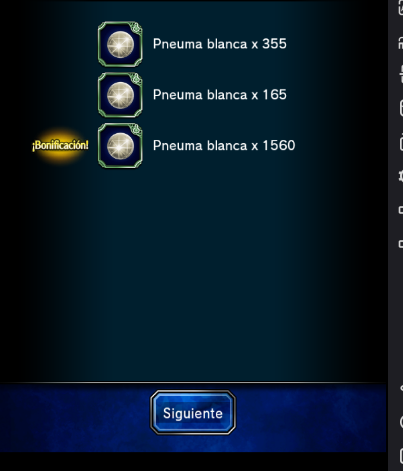Select the "Pneuma blanca x 355" reward text
Screen dimensions: 403x471
tap(220, 44)
